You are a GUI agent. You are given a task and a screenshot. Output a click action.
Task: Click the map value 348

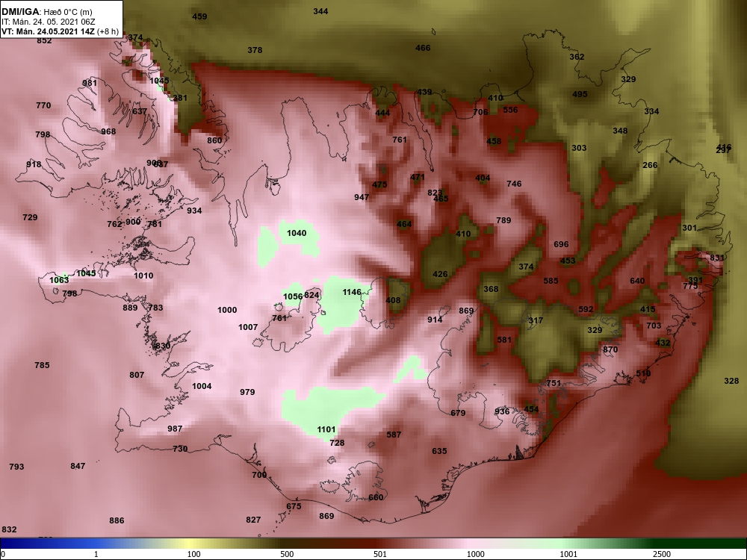point(620,131)
